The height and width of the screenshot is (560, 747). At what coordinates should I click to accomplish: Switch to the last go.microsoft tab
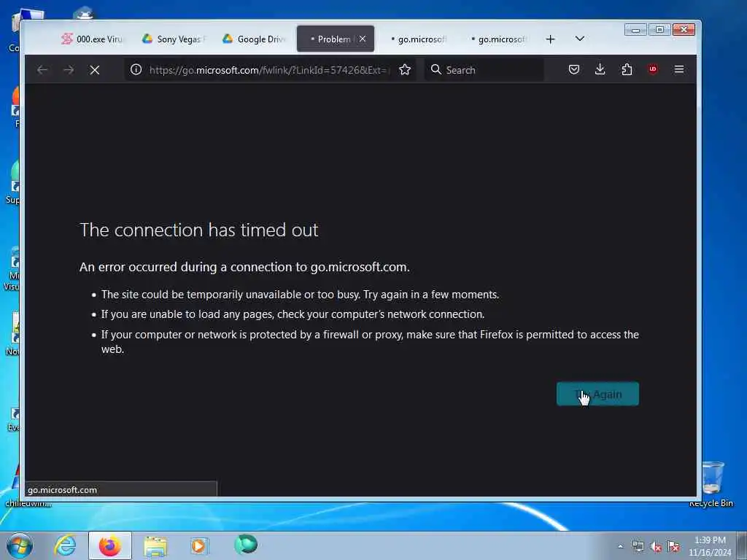(x=498, y=39)
